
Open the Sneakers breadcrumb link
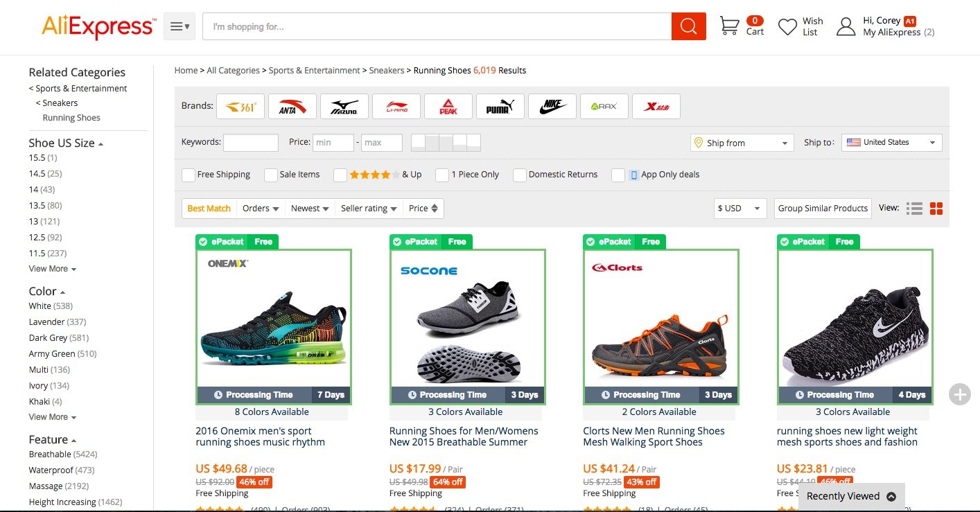pyautogui.click(x=387, y=71)
